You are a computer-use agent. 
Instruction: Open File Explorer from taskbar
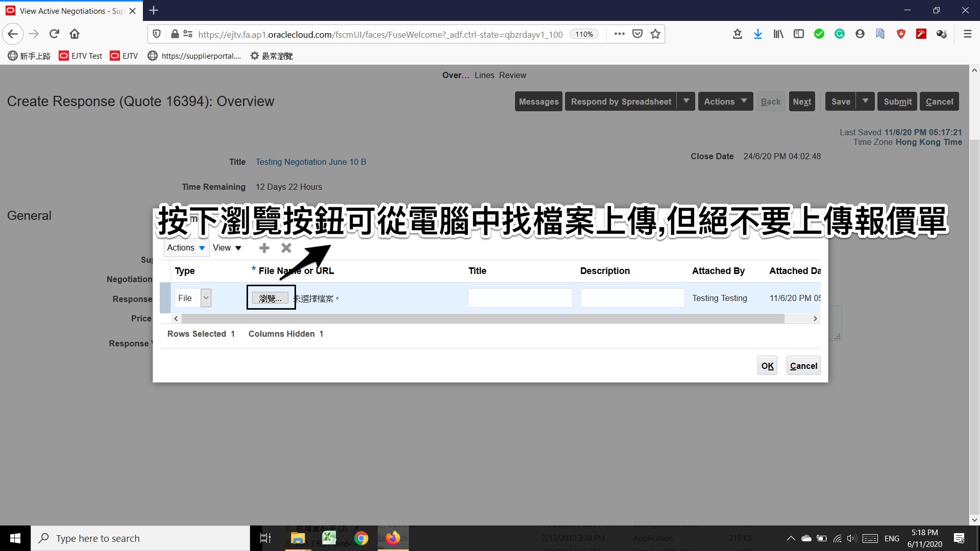pyautogui.click(x=298, y=538)
